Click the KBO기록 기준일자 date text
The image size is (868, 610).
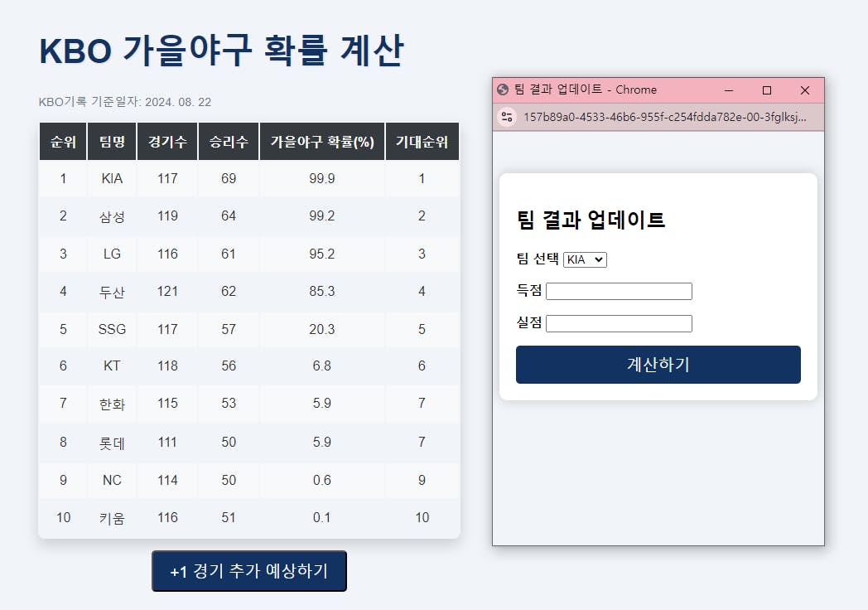tap(125, 102)
